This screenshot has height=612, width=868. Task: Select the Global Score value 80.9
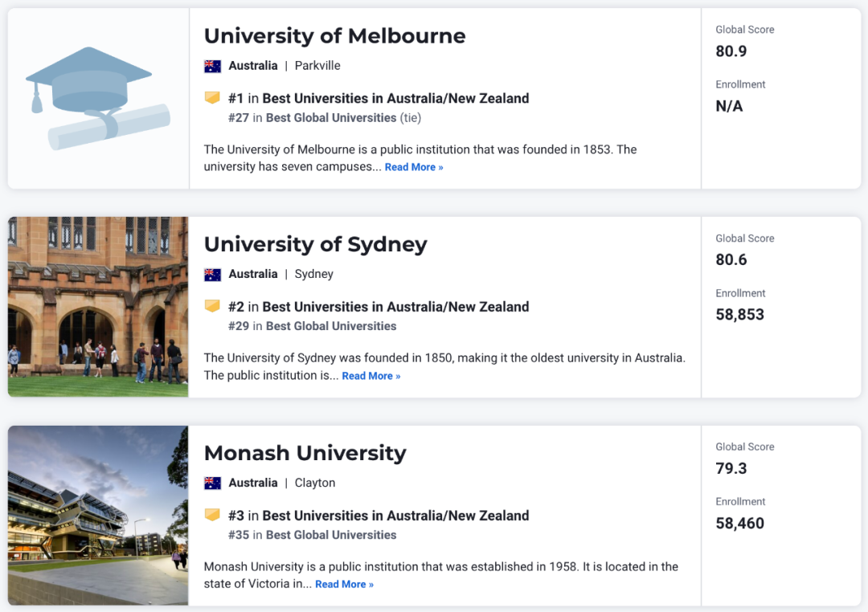pos(731,51)
